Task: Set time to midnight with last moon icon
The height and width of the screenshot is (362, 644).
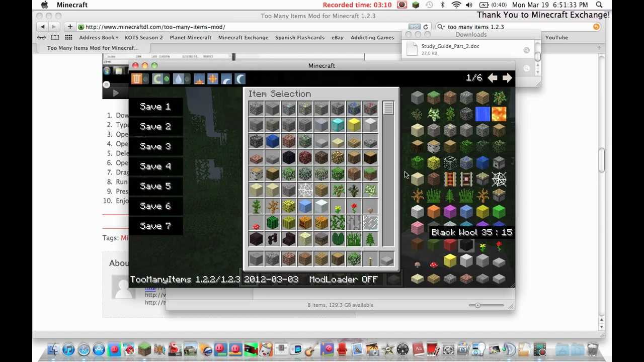Action: tap(240, 79)
